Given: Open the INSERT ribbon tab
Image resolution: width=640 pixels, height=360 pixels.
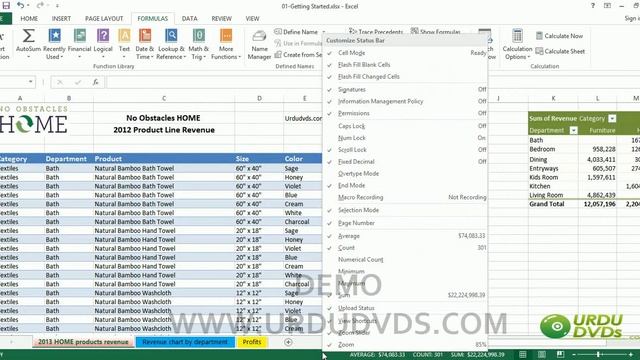Looking at the screenshot, I should coord(61,18).
